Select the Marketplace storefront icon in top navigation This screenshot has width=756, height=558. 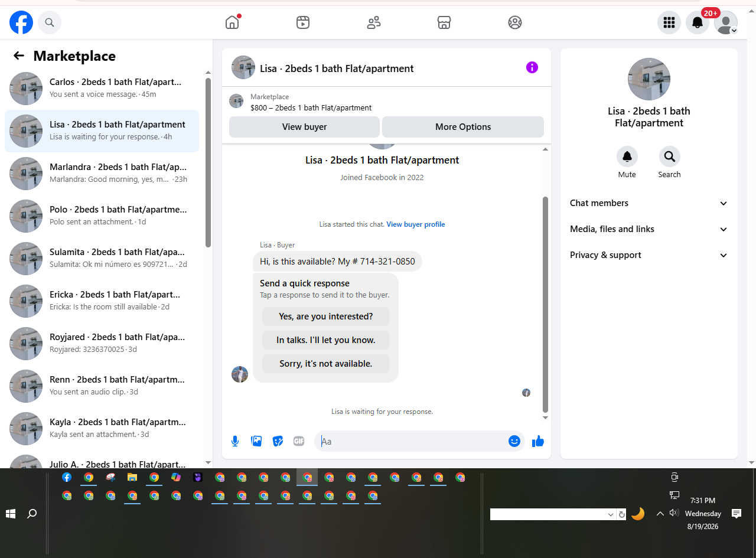point(444,22)
